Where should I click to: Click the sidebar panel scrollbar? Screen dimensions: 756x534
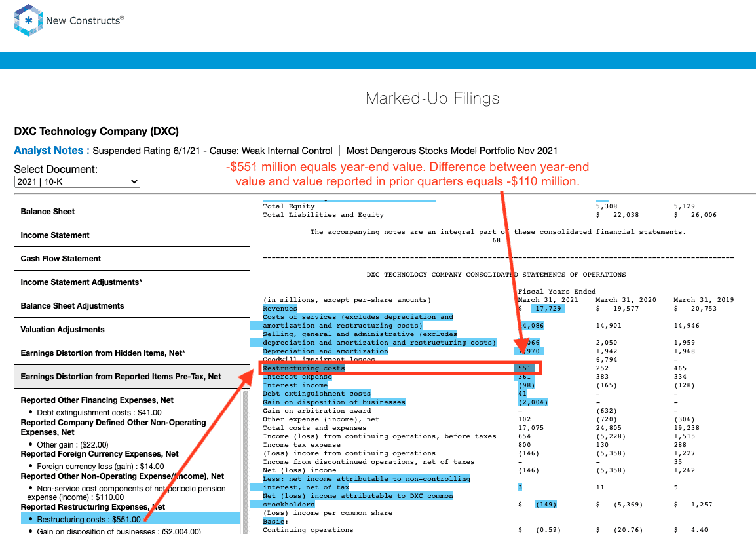click(246, 462)
